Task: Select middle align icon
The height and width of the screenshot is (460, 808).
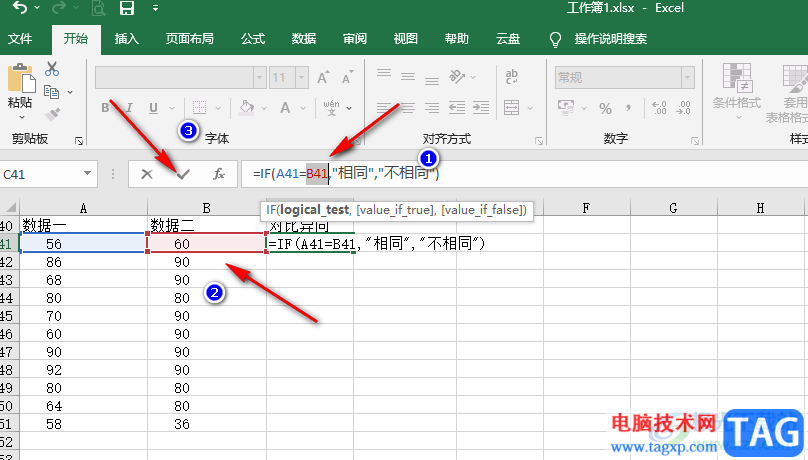Action: click(x=408, y=77)
